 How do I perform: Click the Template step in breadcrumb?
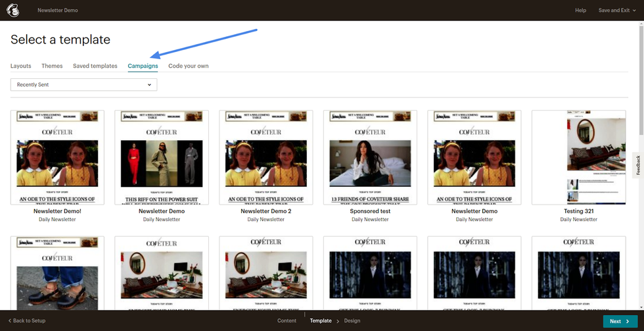[321, 321]
